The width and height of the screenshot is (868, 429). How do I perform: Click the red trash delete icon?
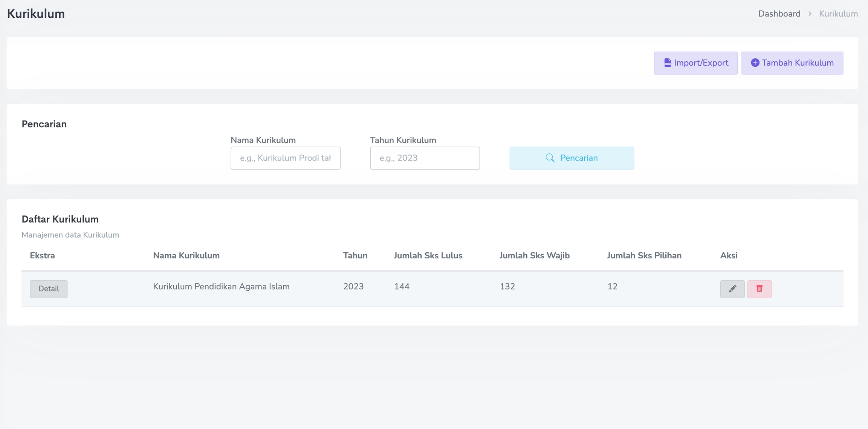click(x=759, y=289)
